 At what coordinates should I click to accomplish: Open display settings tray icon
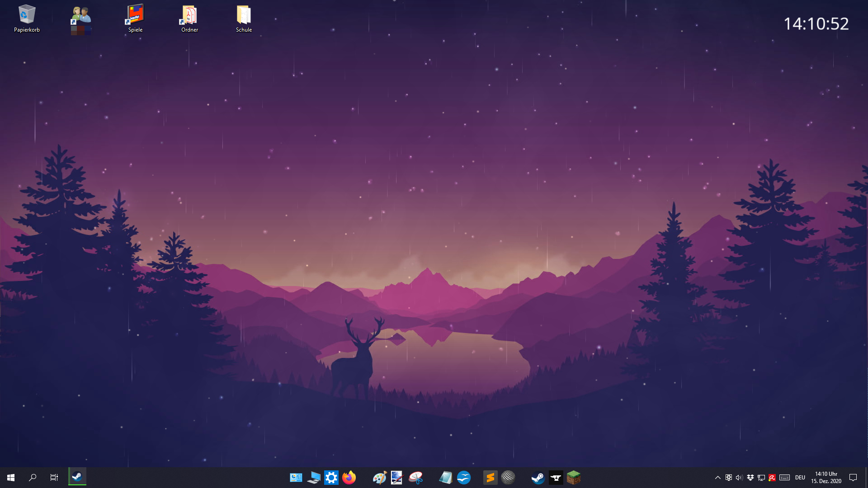729,478
